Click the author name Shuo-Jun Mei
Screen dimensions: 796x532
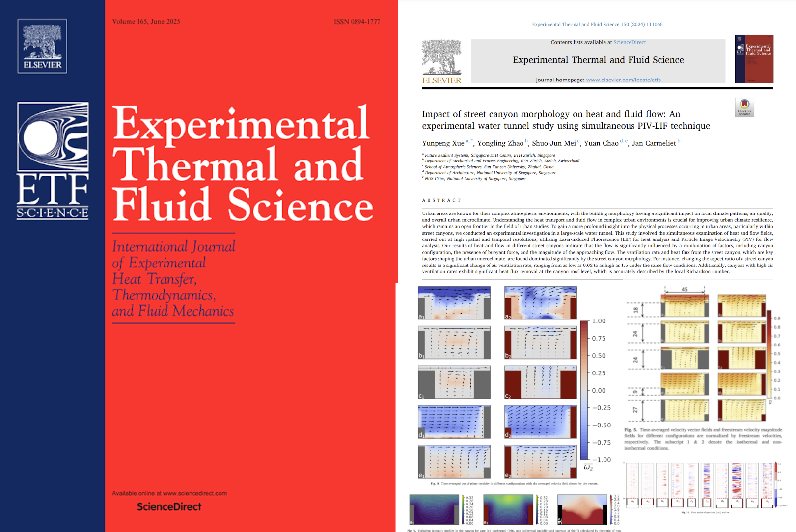click(554, 143)
